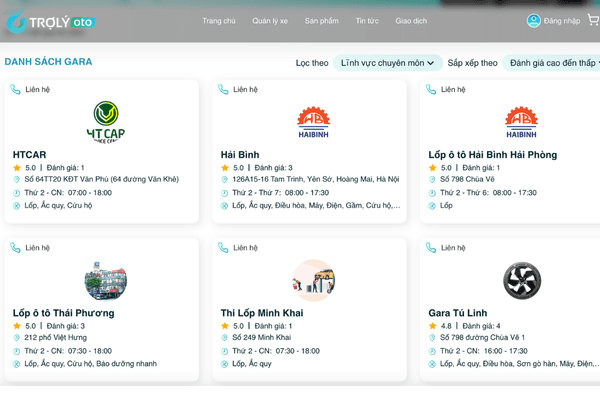The image size is (600, 400).
Task: Click the HTCAR logo image
Action: [106, 122]
